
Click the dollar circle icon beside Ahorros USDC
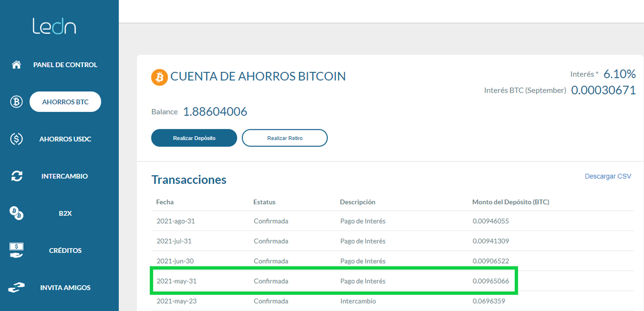click(17, 139)
